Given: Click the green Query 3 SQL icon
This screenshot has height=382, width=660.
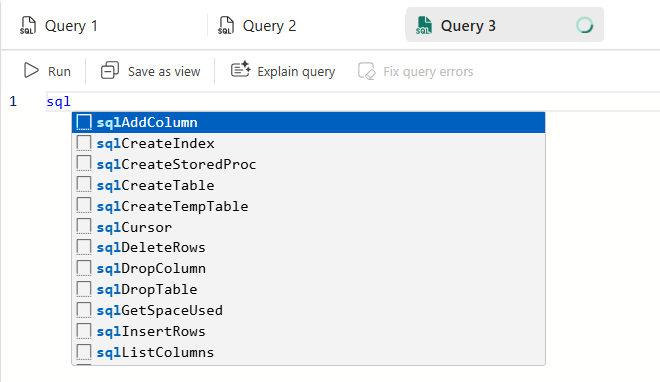Looking at the screenshot, I should click(423, 26).
